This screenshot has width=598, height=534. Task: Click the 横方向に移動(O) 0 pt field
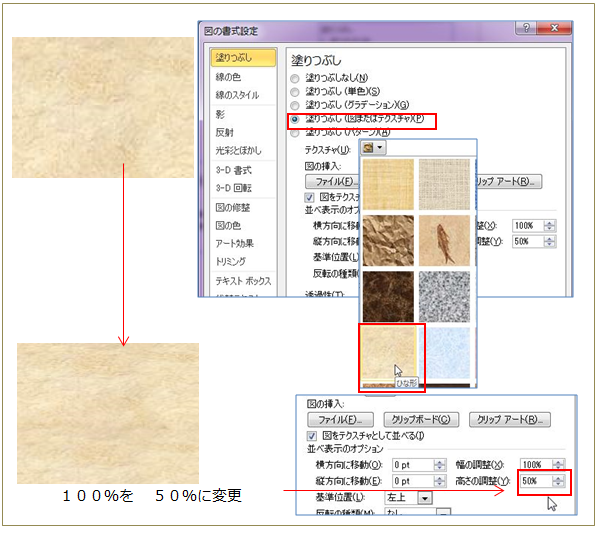click(x=413, y=465)
